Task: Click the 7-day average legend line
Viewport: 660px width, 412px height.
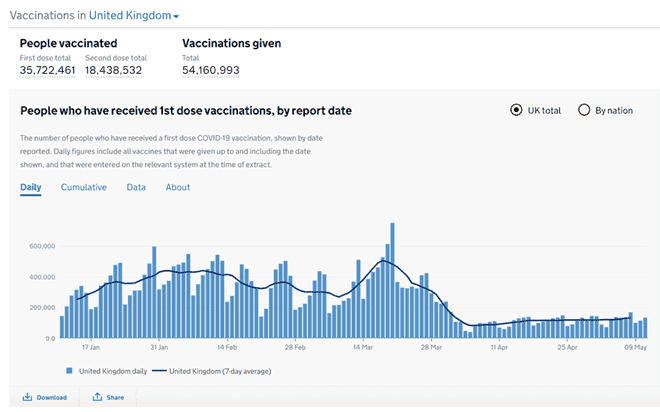Action: click(158, 370)
